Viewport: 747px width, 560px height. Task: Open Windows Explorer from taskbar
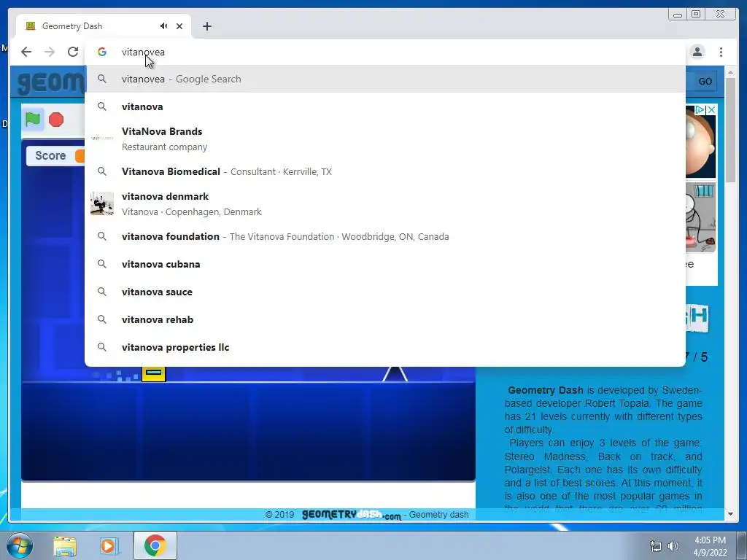65,546
